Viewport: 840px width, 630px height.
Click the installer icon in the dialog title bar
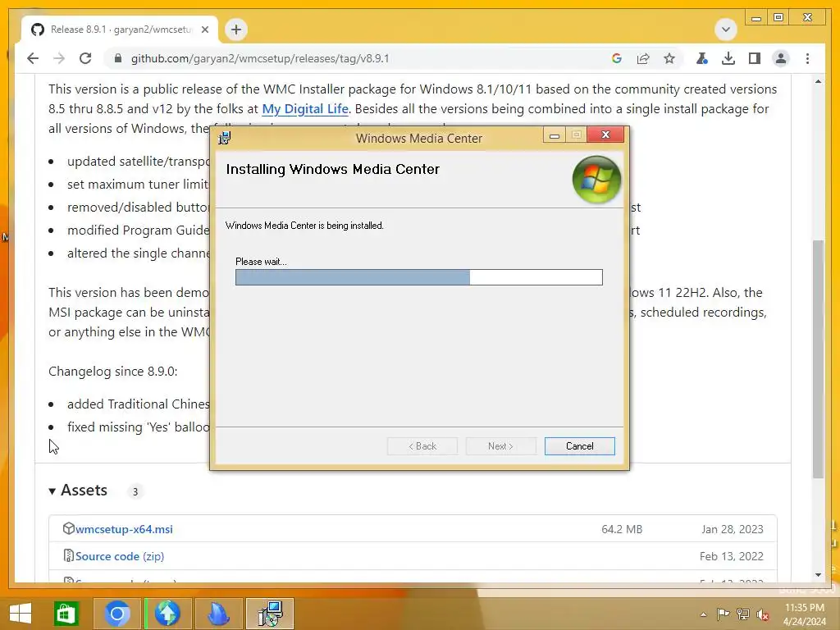225,138
